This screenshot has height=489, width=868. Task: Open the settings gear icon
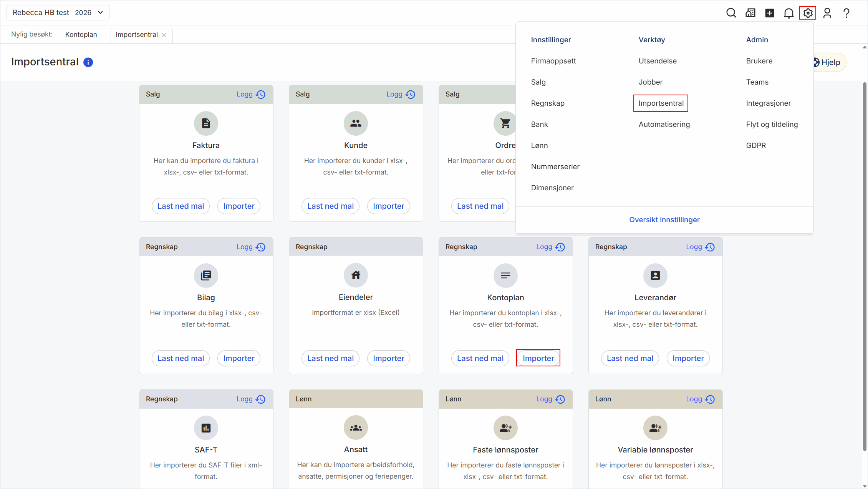(808, 13)
